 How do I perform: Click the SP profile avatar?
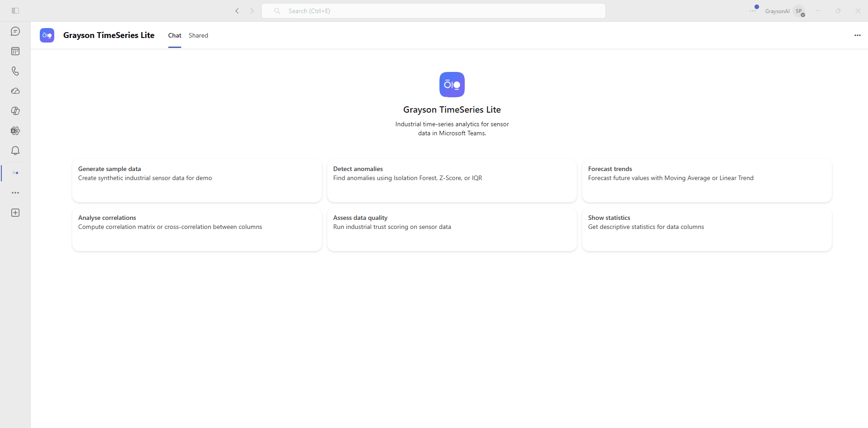799,11
